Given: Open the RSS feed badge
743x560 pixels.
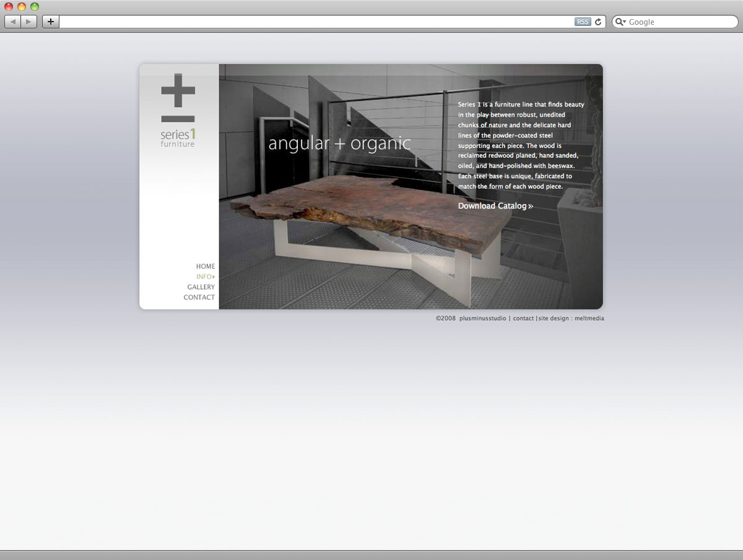Looking at the screenshot, I should coord(583,22).
